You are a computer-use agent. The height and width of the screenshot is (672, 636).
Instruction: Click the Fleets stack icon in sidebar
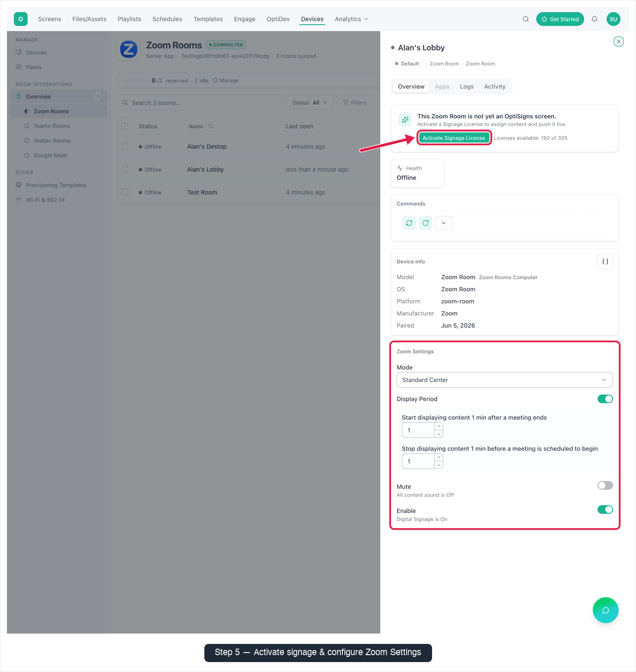(19, 67)
